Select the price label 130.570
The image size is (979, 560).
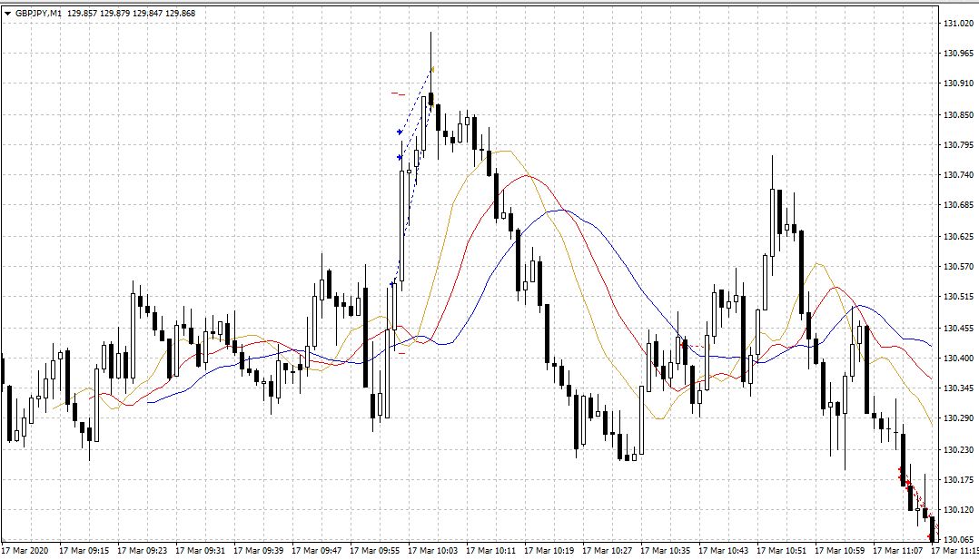[958, 267]
